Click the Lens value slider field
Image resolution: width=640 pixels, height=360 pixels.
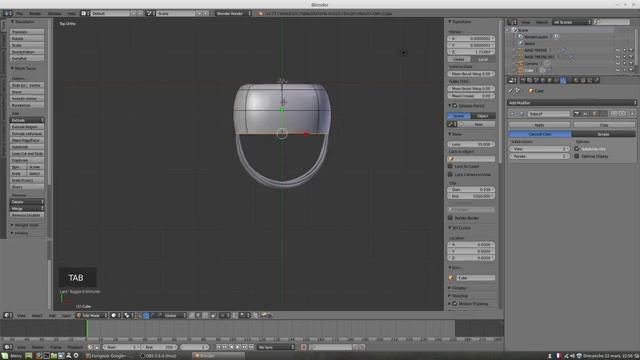471,144
